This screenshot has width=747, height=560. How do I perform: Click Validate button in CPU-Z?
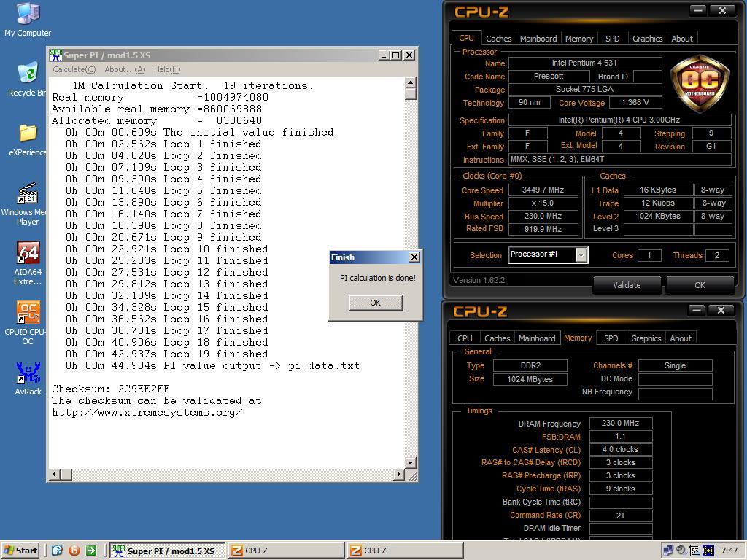pyautogui.click(x=627, y=285)
